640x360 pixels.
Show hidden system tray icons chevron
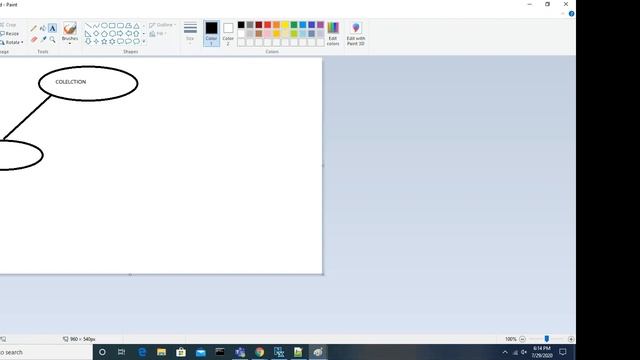pyautogui.click(x=505, y=352)
